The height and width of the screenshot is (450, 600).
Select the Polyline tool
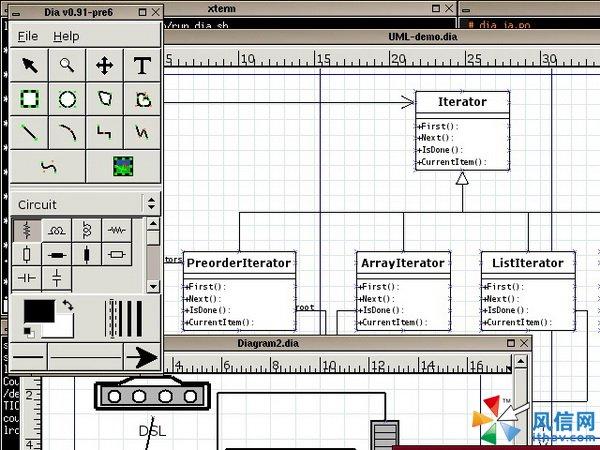tap(142, 132)
